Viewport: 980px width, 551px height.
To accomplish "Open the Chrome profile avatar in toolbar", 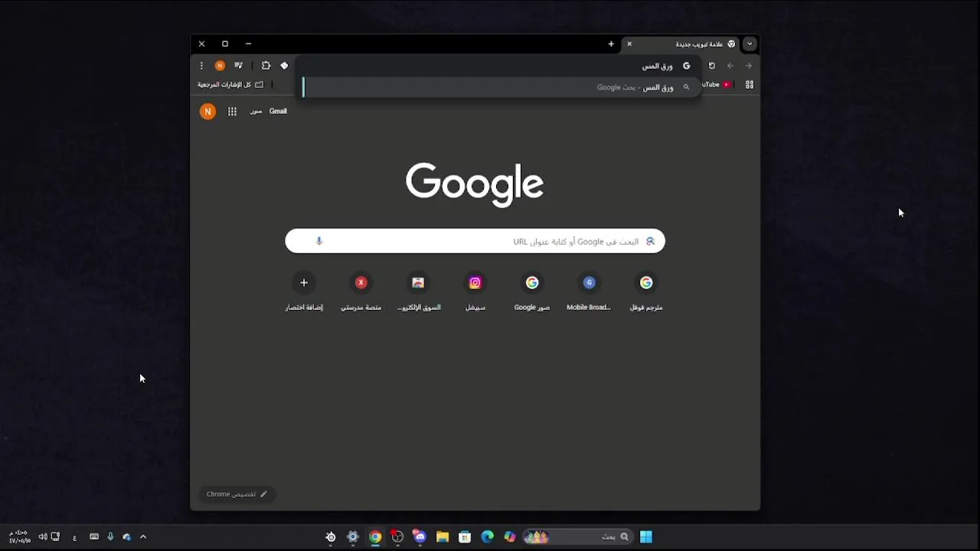I will (220, 66).
